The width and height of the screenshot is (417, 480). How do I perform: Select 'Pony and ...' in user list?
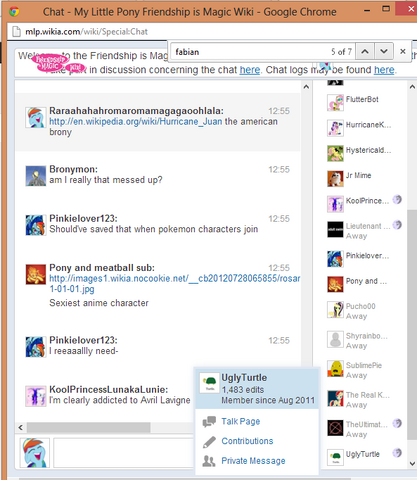click(363, 284)
